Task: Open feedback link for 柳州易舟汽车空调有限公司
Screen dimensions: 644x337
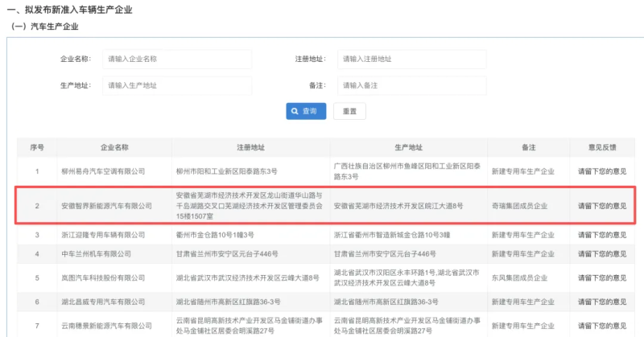Action: (x=602, y=171)
